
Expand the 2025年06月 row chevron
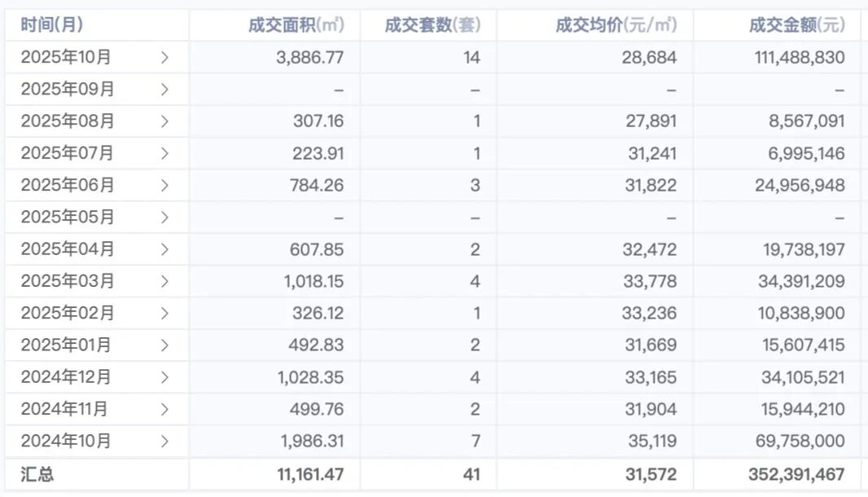(164, 186)
